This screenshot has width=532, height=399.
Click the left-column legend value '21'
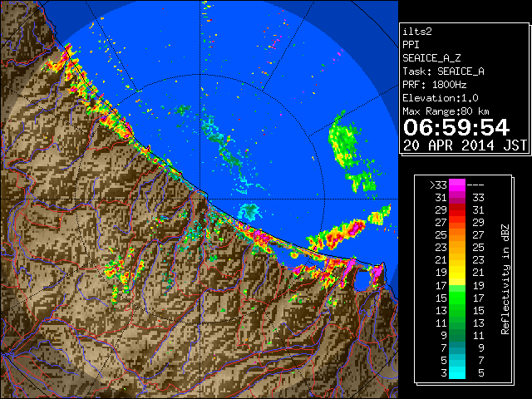pyautogui.click(x=441, y=260)
